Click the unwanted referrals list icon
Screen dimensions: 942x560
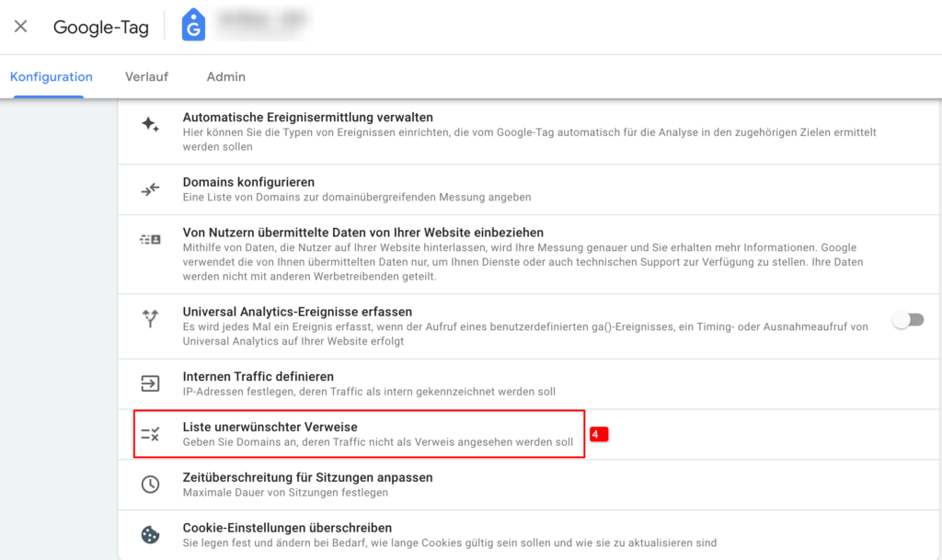[150, 434]
